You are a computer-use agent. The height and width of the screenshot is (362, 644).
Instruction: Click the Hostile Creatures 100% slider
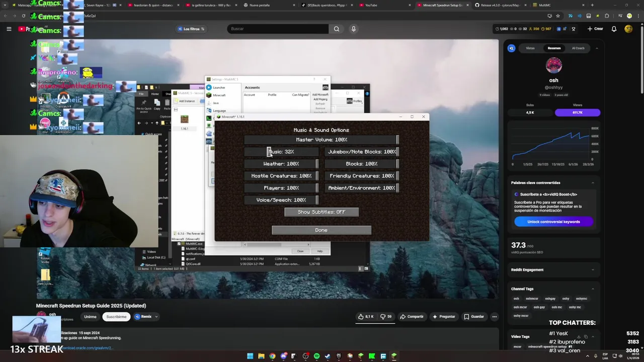pos(281,176)
